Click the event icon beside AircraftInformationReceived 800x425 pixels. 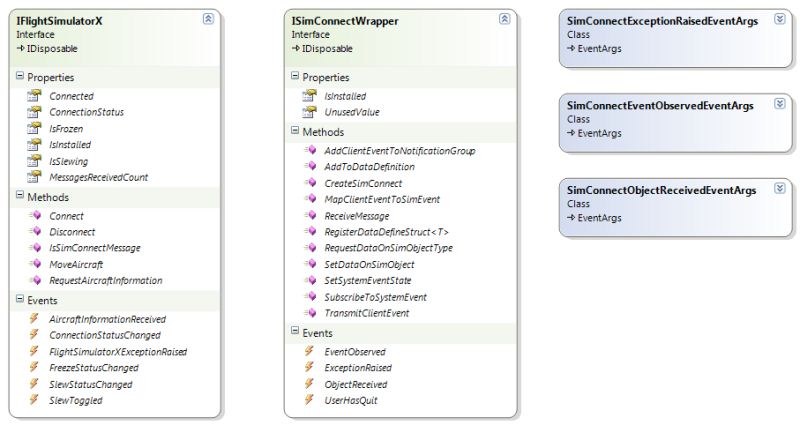point(34,318)
